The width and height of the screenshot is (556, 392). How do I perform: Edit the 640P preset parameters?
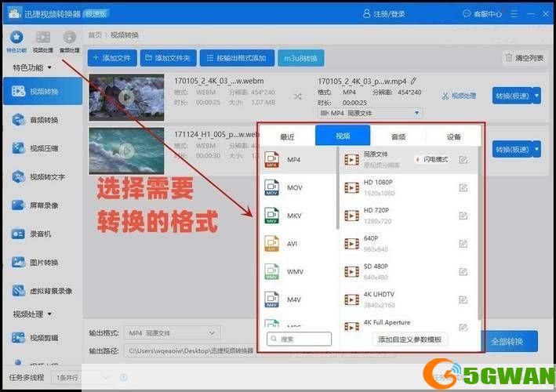(463, 244)
